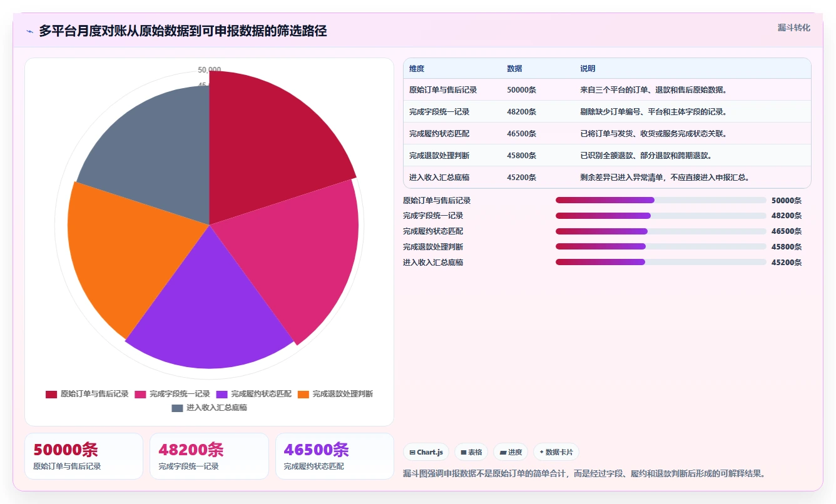The image size is (836, 504).
Task: Click the 45200条 table cell
Action: point(521,178)
